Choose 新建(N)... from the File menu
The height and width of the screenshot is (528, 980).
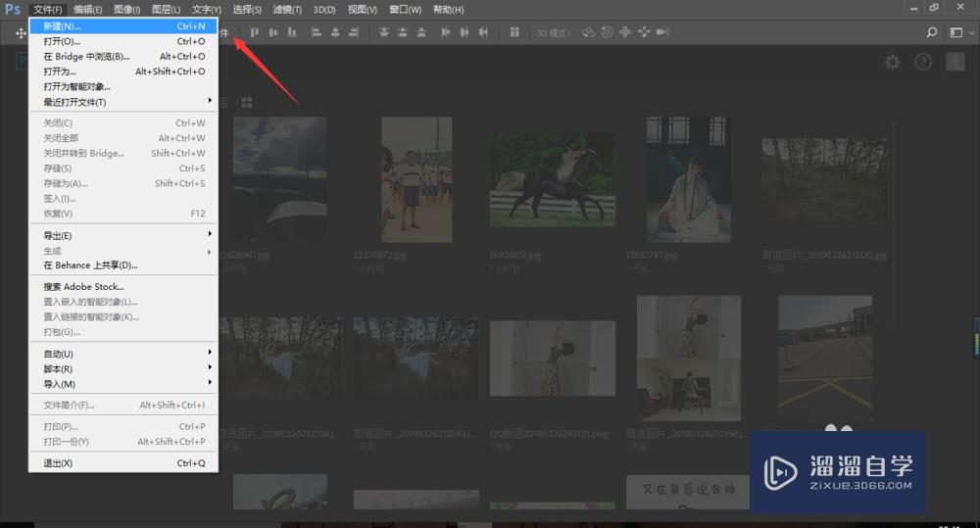[x=123, y=26]
